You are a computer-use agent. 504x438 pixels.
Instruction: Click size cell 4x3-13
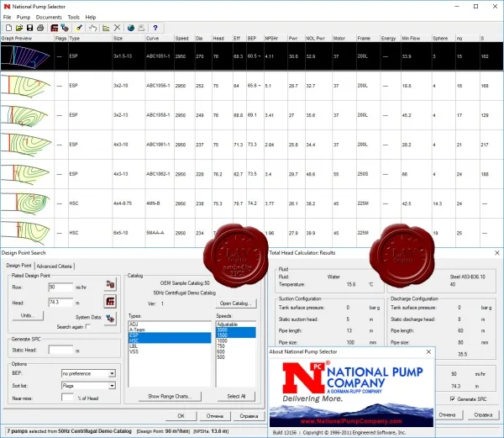(x=129, y=174)
